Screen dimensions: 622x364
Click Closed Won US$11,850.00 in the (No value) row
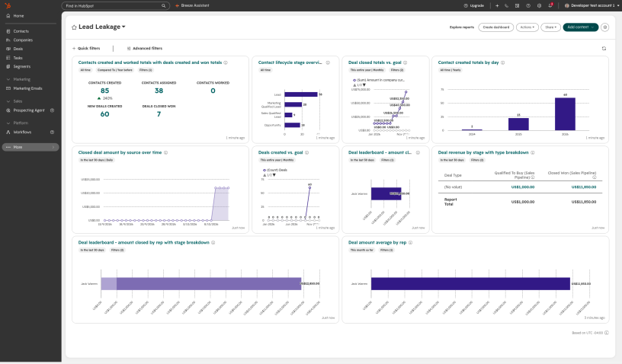584,187
